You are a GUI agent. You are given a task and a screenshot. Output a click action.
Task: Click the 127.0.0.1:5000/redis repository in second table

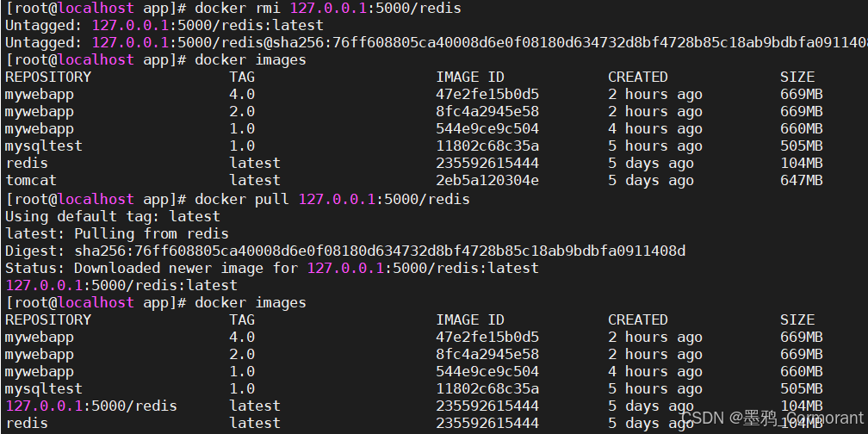(x=91, y=406)
